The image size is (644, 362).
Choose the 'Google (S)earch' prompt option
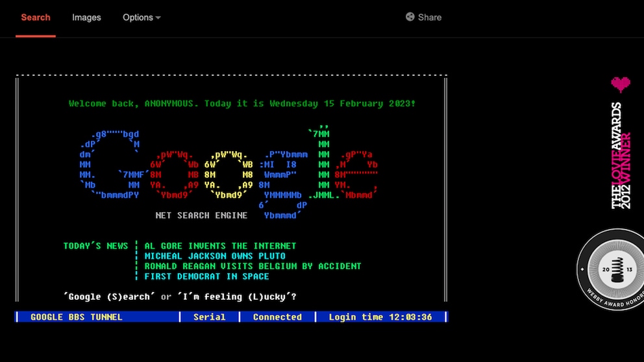pyautogui.click(x=109, y=296)
